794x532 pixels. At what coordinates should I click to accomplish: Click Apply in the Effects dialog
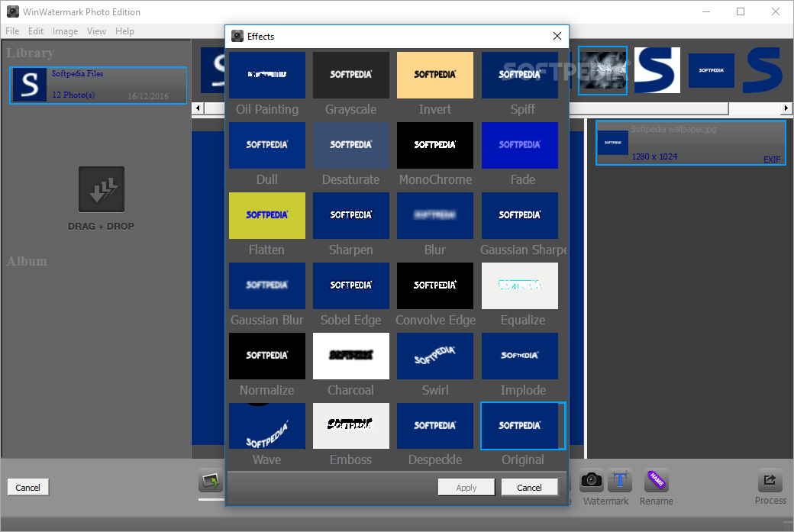coord(466,488)
